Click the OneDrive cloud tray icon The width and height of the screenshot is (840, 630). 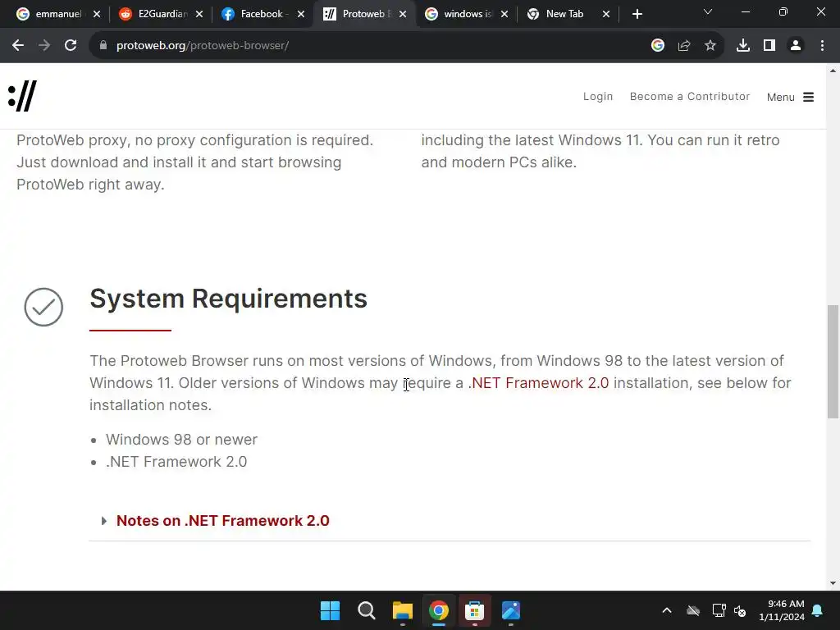693,610
